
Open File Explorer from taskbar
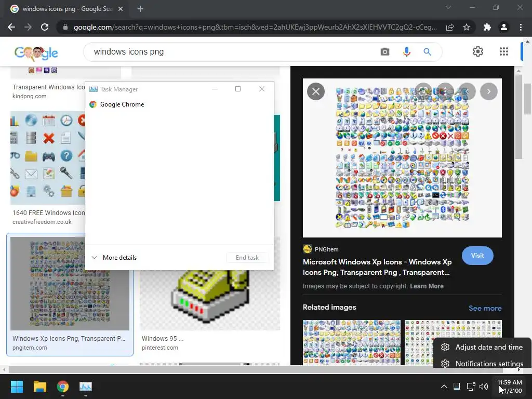pyautogui.click(x=39, y=387)
